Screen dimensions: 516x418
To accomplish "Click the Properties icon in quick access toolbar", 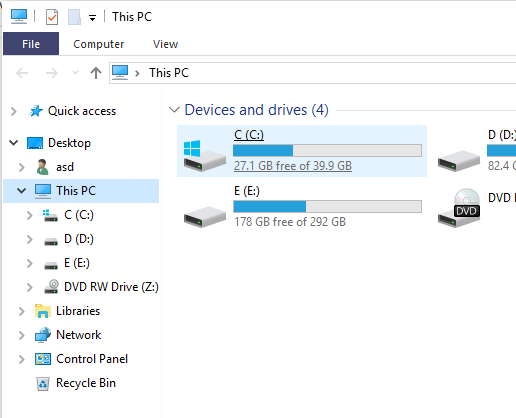I will tap(52, 17).
